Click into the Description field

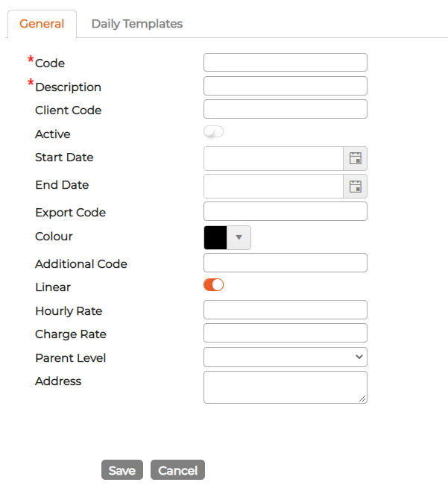pyautogui.click(x=285, y=86)
